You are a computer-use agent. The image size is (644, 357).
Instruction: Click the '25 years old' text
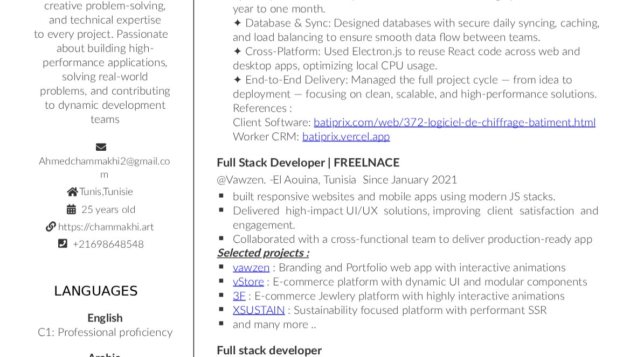(x=108, y=209)
